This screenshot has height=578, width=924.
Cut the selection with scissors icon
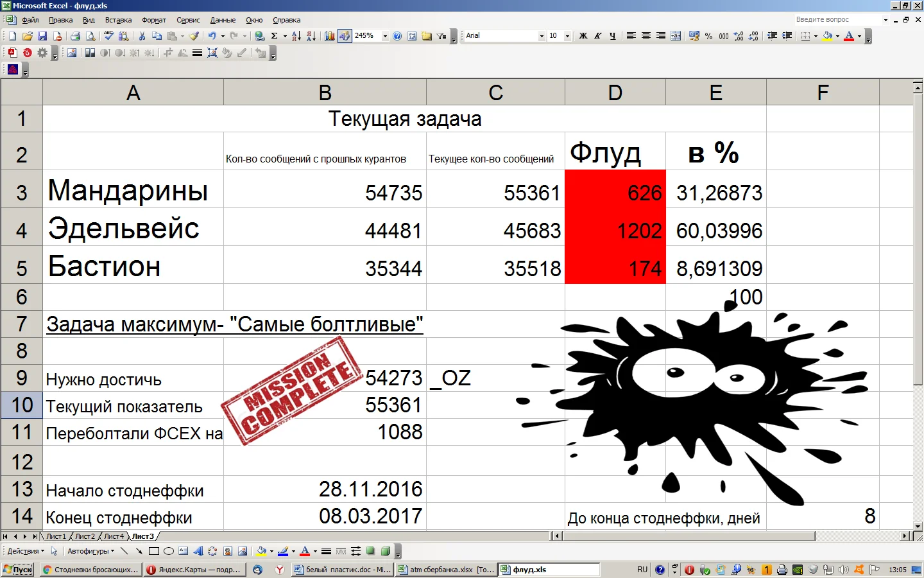tap(142, 36)
